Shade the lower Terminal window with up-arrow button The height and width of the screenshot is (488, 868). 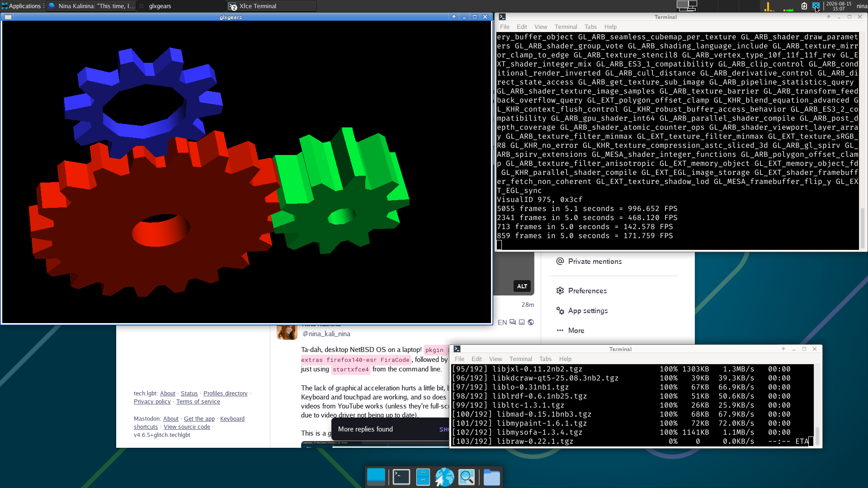(x=783, y=349)
